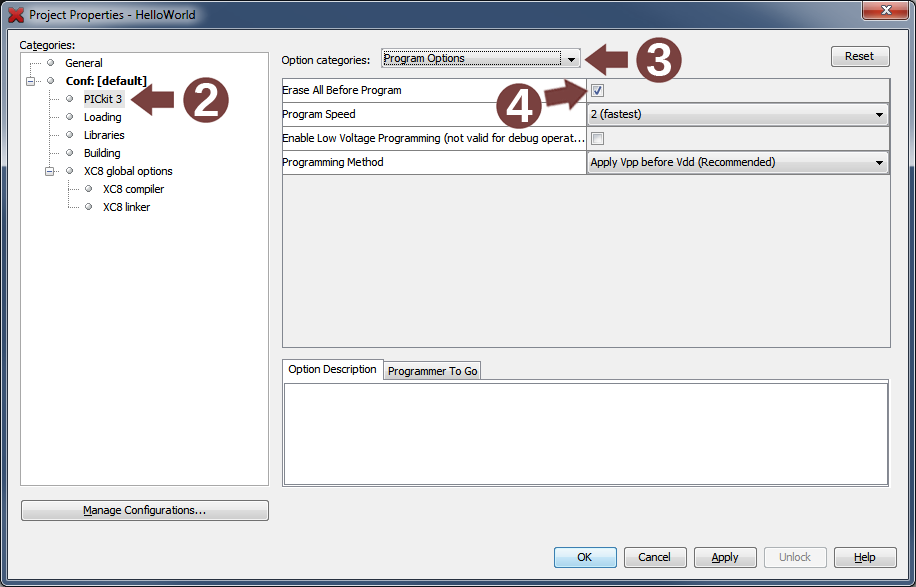Open the Building category
The image size is (916, 587).
tap(102, 153)
